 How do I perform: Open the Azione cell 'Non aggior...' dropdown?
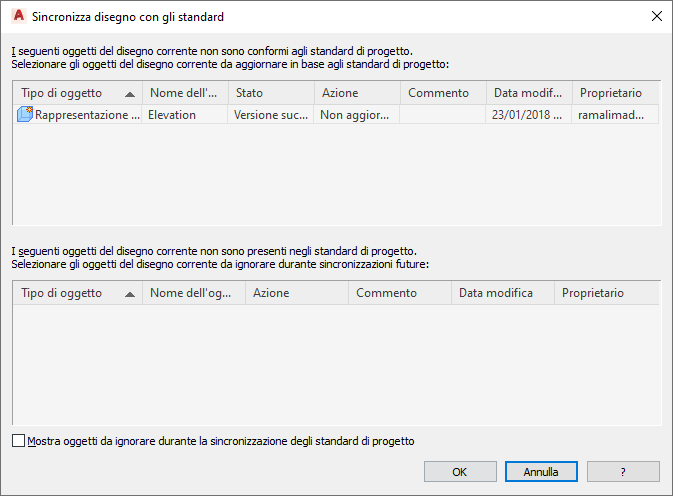point(356,115)
